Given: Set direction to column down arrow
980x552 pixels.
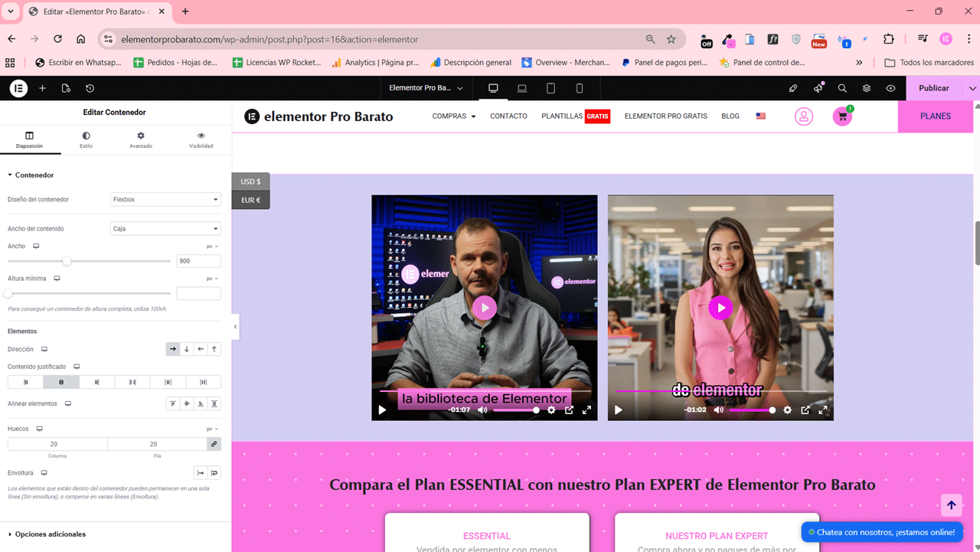Looking at the screenshot, I should pos(187,349).
